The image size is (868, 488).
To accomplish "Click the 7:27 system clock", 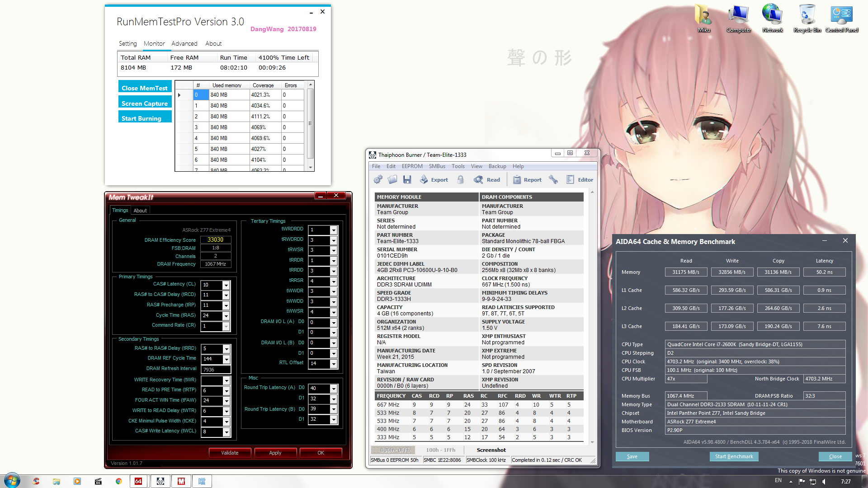I will tap(845, 482).
